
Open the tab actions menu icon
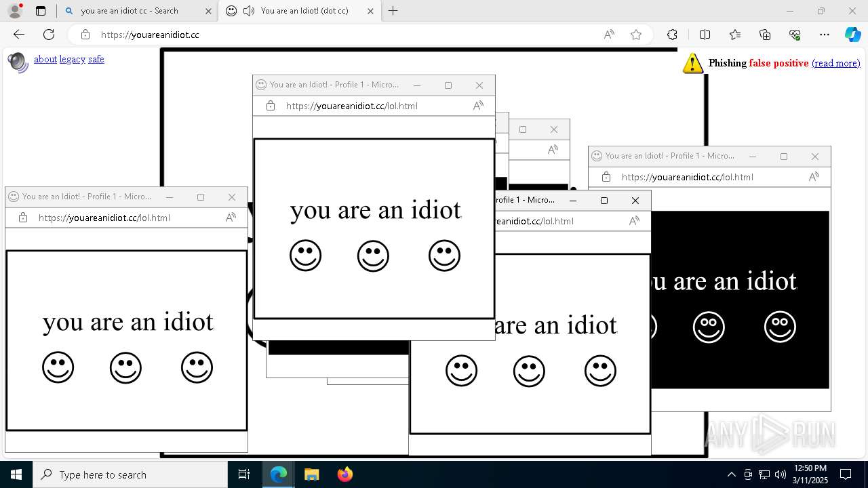pyautogui.click(x=41, y=11)
